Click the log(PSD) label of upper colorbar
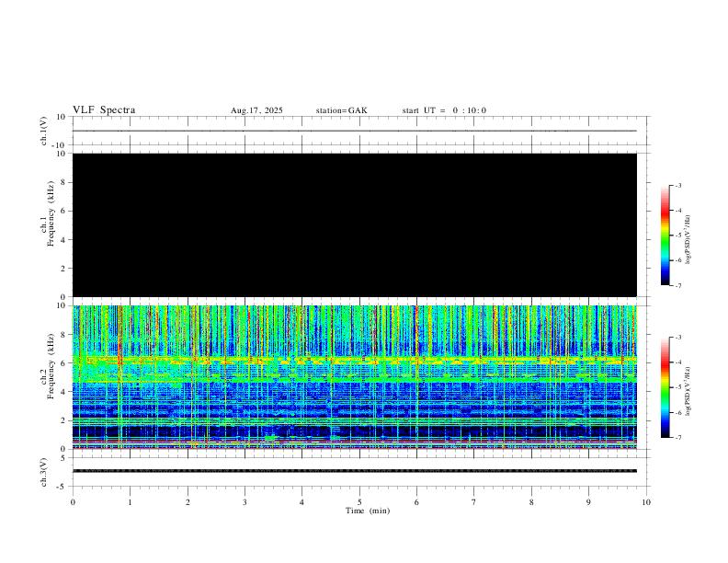 coord(689,236)
